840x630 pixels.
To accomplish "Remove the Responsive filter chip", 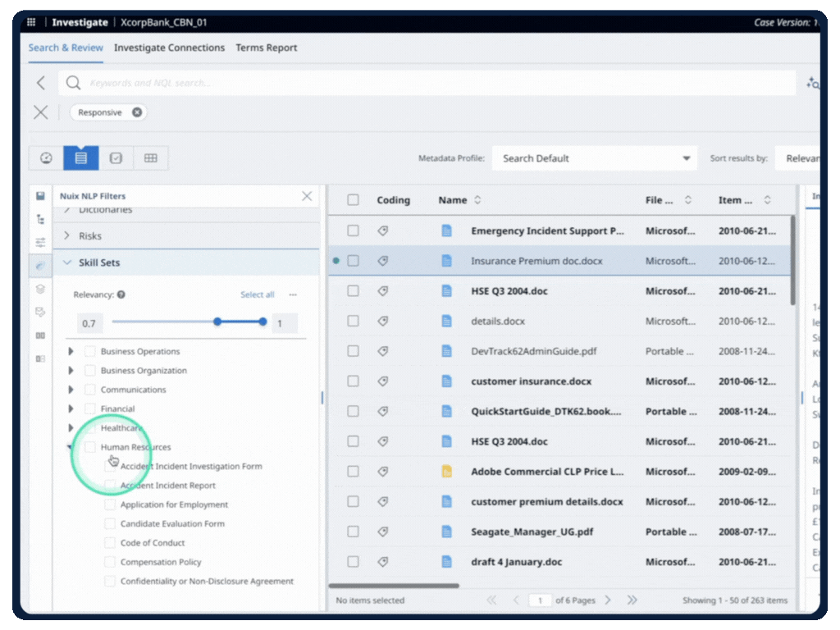I will point(137,112).
